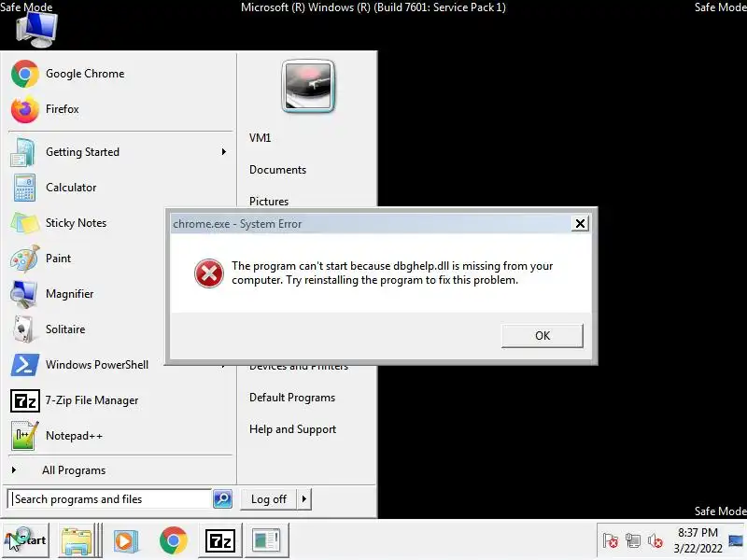Click the search magnifier icon beside search box

click(222, 499)
